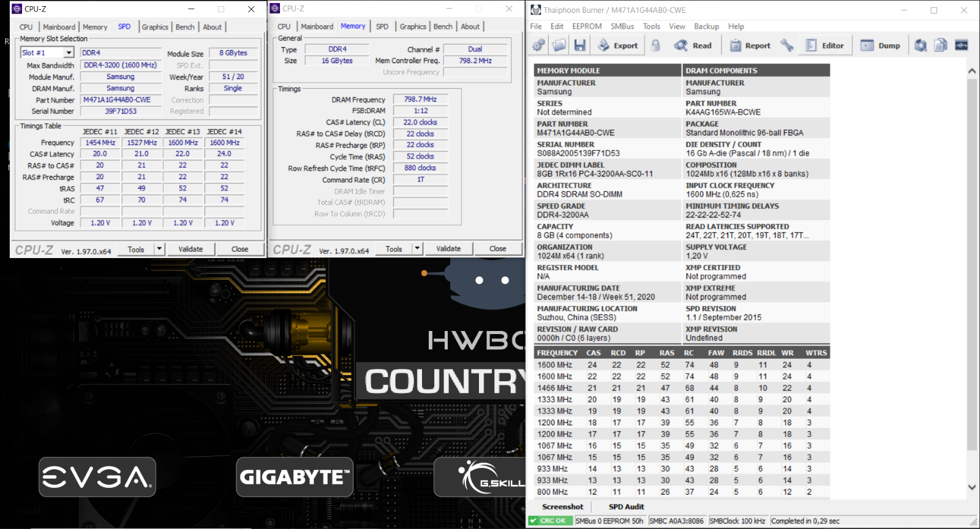Switch to Mainboard tab in SPD window
Image resolution: width=980 pixels, height=529 pixels.
coord(59,27)
